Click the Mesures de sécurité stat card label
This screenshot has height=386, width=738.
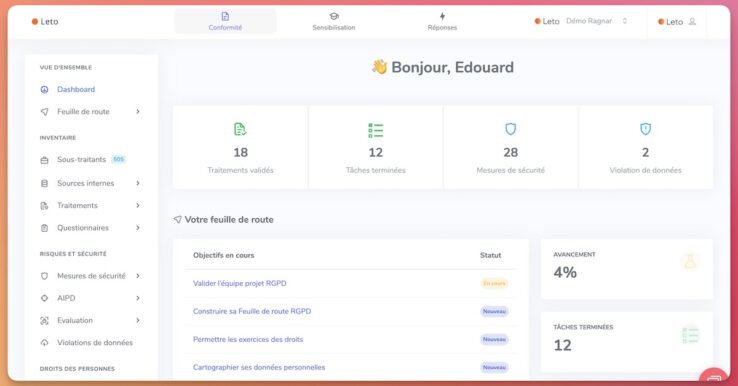(x=511, y=170)
